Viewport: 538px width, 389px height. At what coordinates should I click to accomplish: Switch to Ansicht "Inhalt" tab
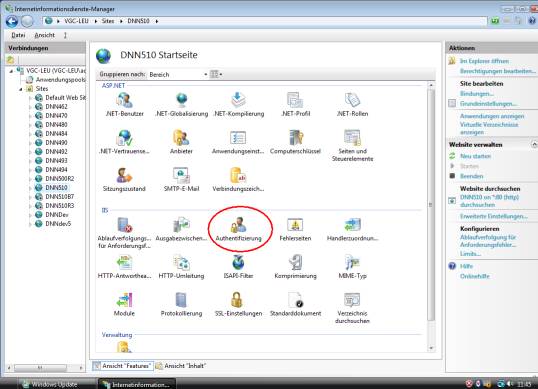pyautogui.click(x=181, y=366)
